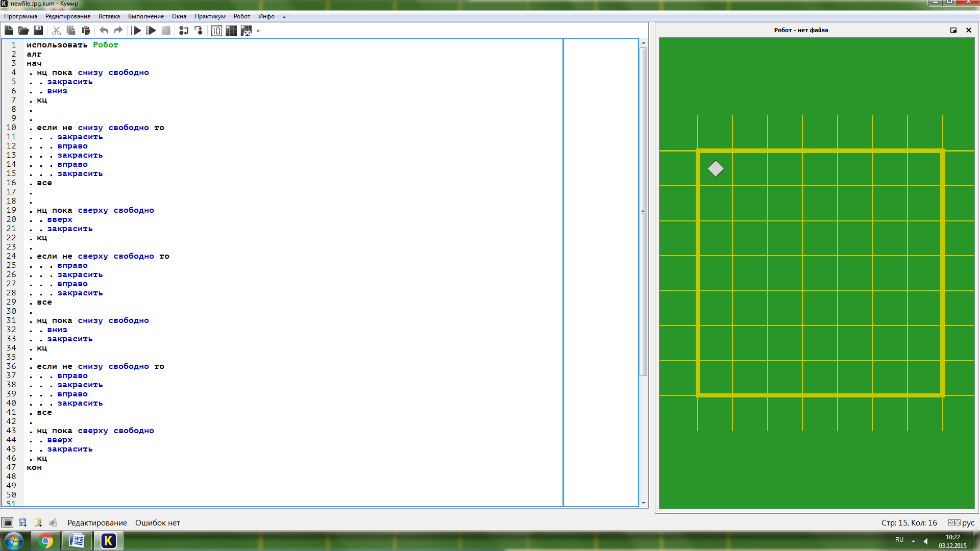Click the robot diamond on the field
This screenshot has width=980, height=551.
715,168
